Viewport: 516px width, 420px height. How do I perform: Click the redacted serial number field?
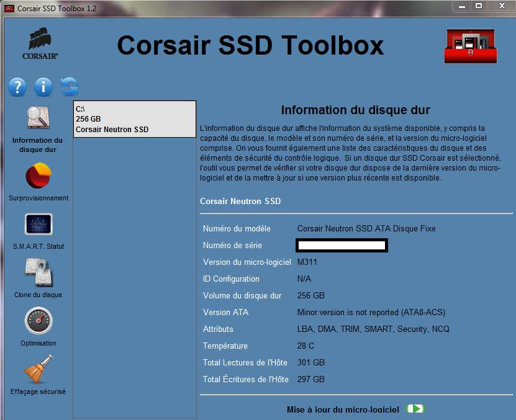tap(342, 245)
